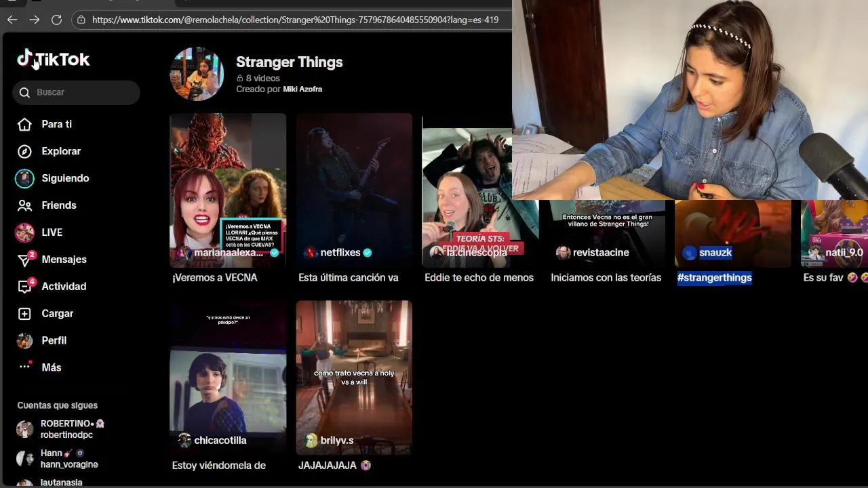
Task: Click the revistaacine username
Action: click(x=601, y=253)
